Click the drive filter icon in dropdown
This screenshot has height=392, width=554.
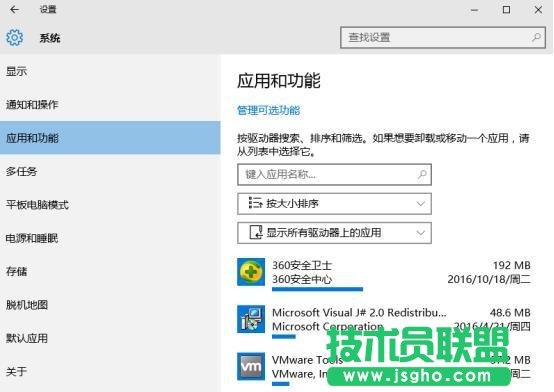tap(256, 233)
